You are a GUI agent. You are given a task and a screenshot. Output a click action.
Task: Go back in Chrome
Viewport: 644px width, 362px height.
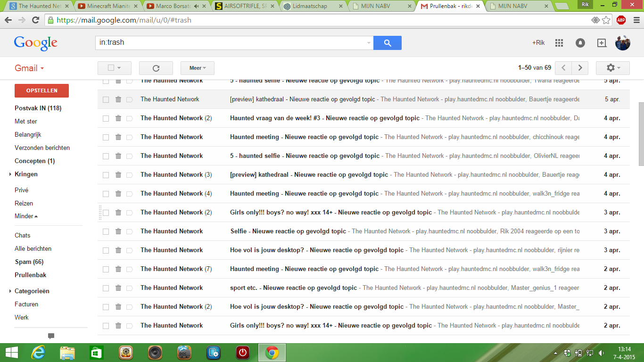click(x=8, y=20)
